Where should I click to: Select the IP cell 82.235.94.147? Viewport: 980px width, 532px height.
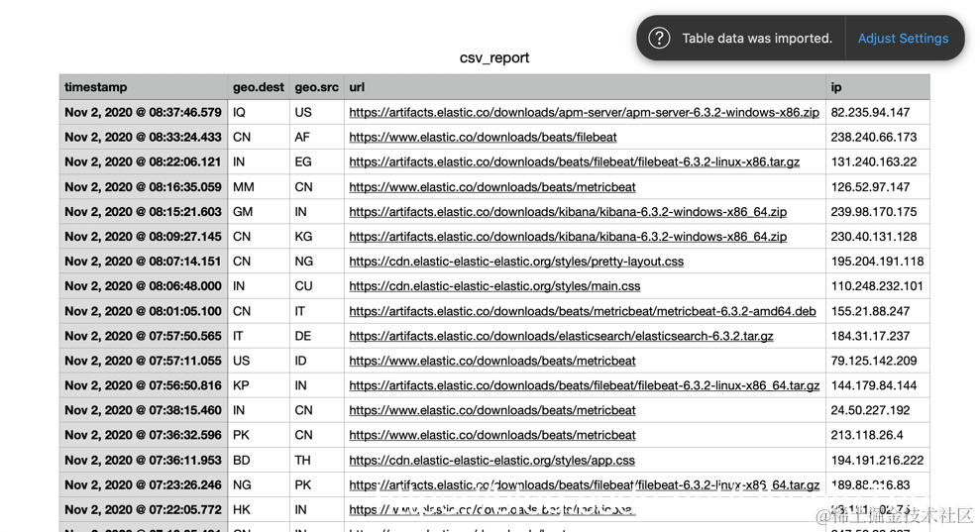[878, 113]
